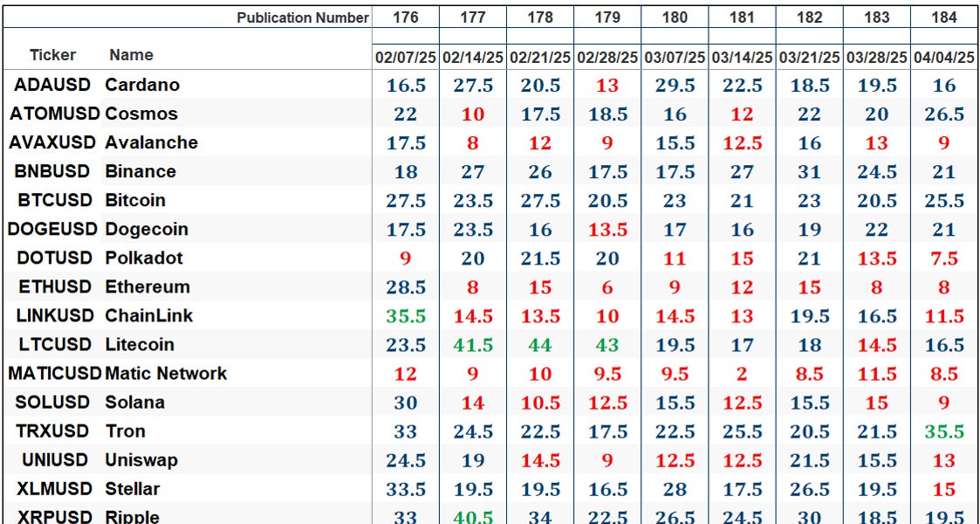Click Tron 33 value under 02/07/25
This screenshot has height=524, width=980.
(406, 431)
